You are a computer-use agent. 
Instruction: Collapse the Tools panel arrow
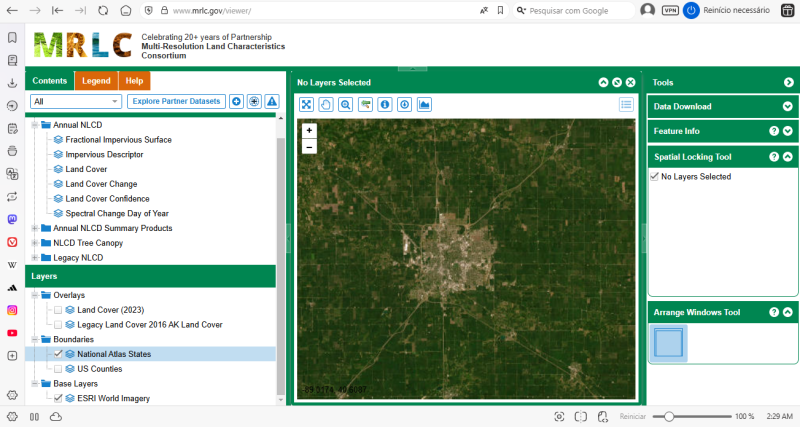click(x=789, y=82)
